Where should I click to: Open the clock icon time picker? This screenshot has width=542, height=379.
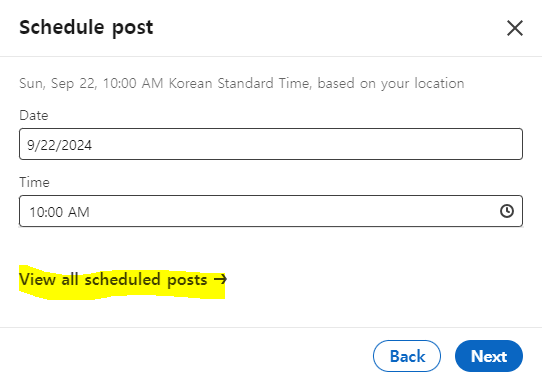click(x=507, y=211)
